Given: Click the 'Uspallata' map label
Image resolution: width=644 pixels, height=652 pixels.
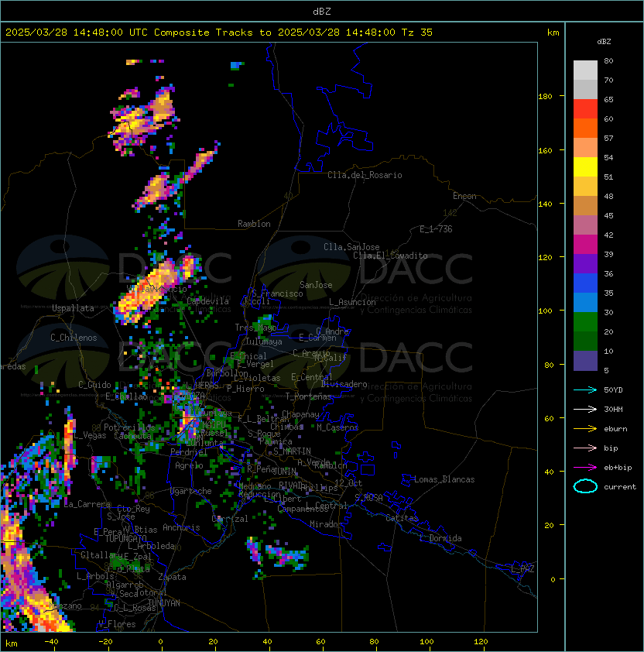Looking at the screenshot, I should 74,308.
